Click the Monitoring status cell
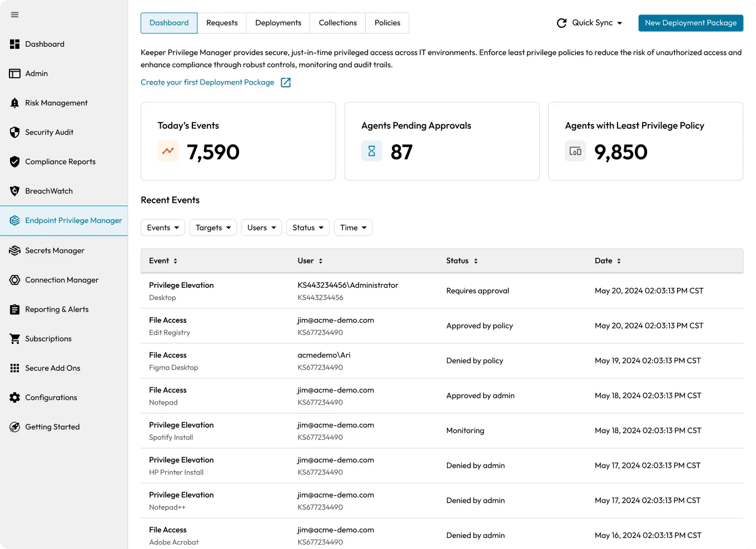The height and width of the screenshot is (549, 756). 465,431
